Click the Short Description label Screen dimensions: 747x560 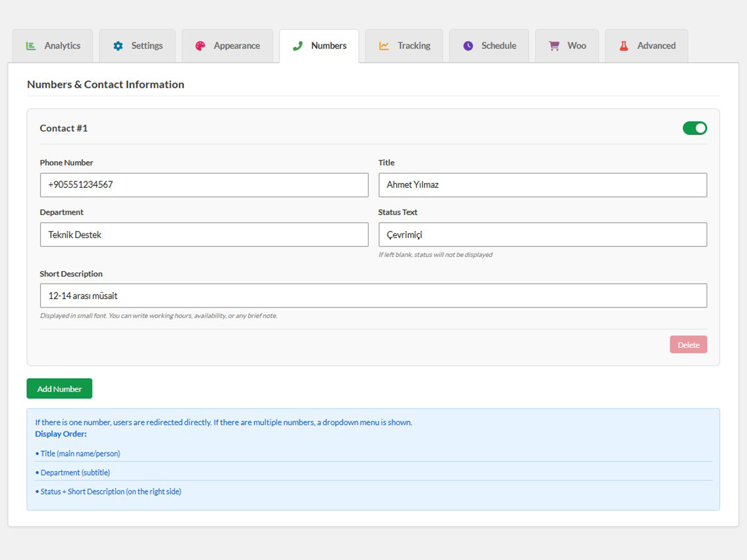click(x=71, y=274)
